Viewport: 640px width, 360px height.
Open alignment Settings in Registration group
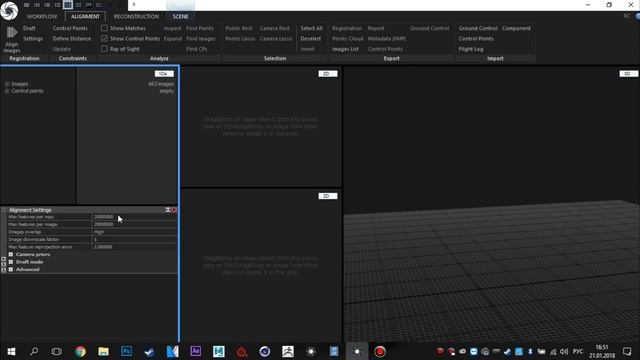(33, 38)
